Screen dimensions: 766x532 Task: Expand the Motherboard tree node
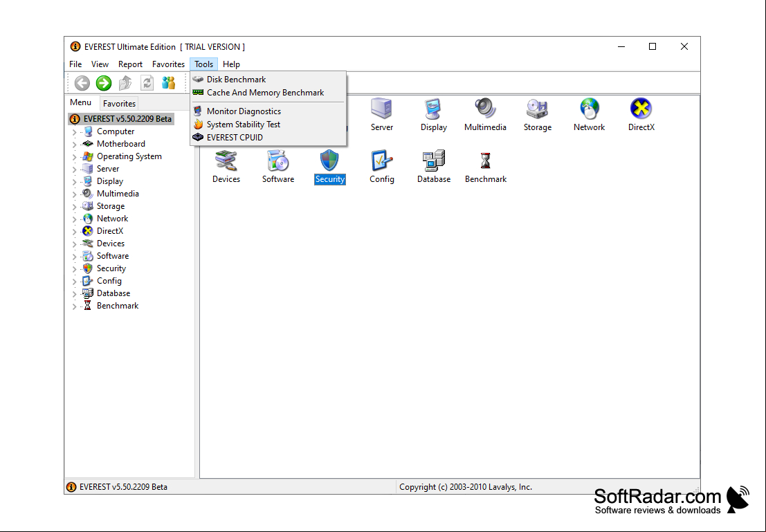click(x=74, y=144)
